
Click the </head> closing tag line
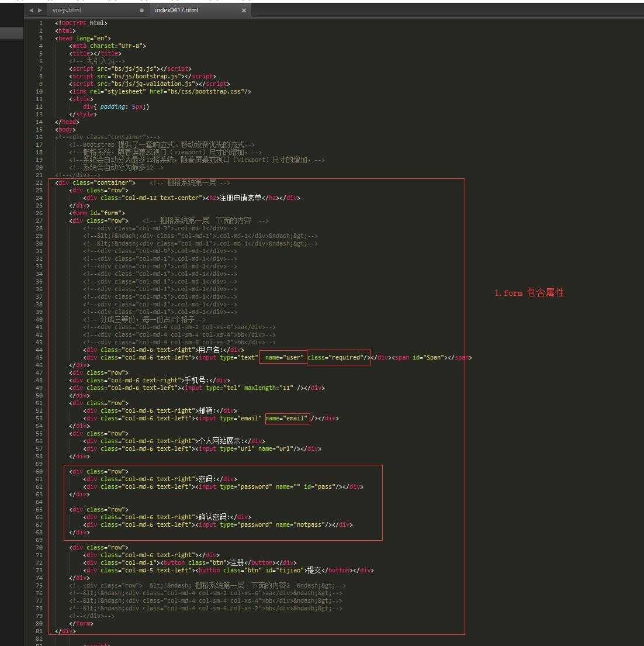(x=67, y=122)
